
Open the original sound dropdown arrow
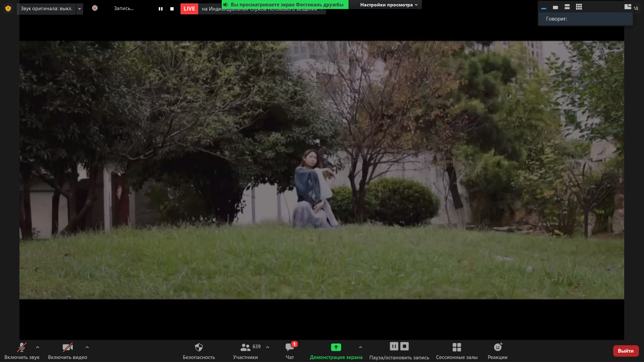[x=79, y=9]
